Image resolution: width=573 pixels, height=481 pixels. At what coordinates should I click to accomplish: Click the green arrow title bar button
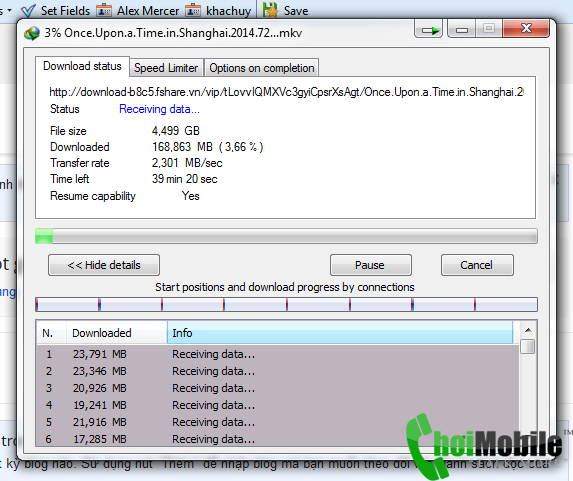pyautogui.click(x=429, y=29)
